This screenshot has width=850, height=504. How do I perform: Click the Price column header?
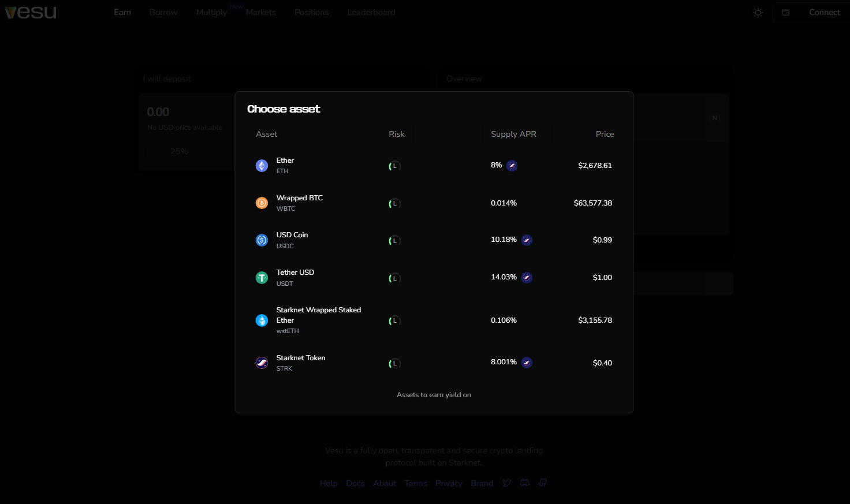tap(605, 134)
